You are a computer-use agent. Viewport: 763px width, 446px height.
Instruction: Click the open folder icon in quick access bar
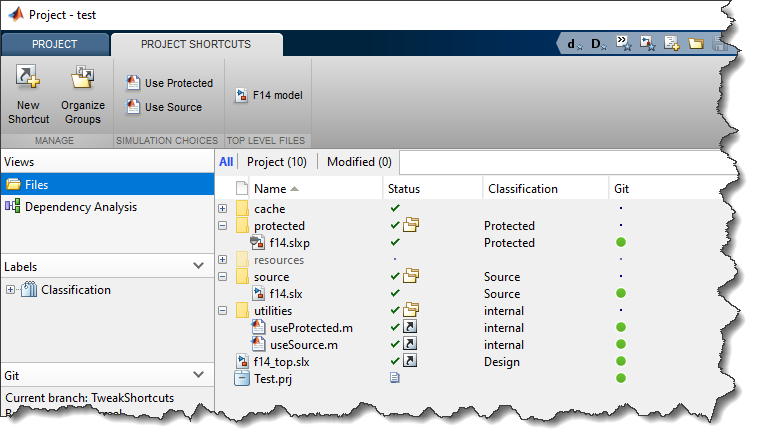(x=696, y=43)
